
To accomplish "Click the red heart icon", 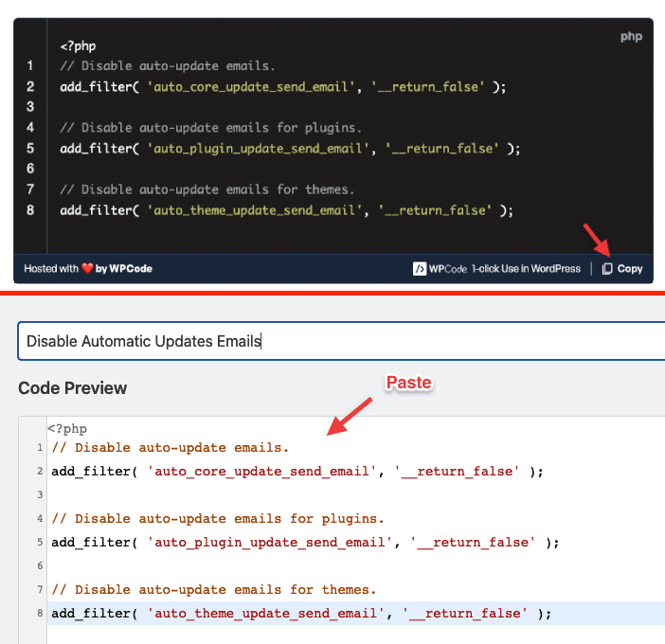I will point(87,268).
